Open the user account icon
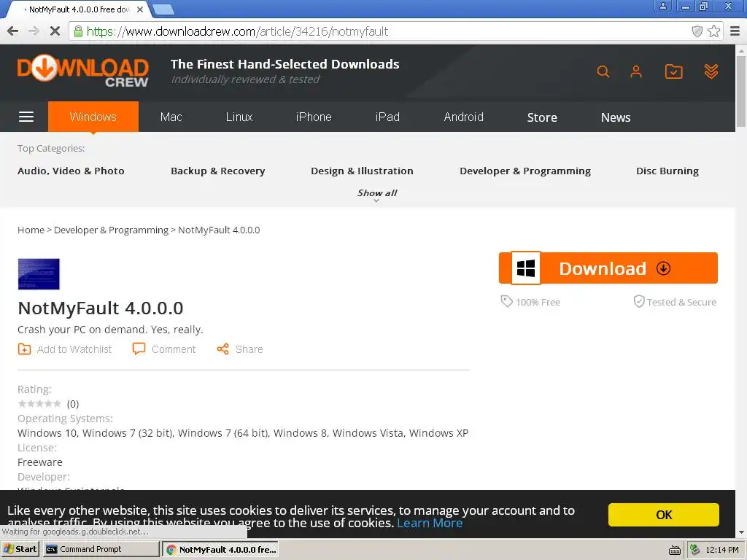The height and width of the screenshot is (560, 747). point(636,71)
